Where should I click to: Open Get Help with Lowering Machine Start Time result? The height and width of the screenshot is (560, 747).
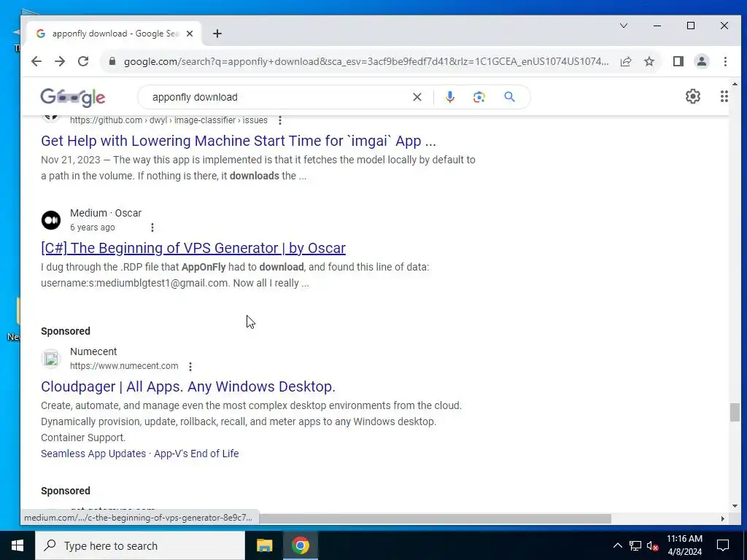tap(239, 141)
